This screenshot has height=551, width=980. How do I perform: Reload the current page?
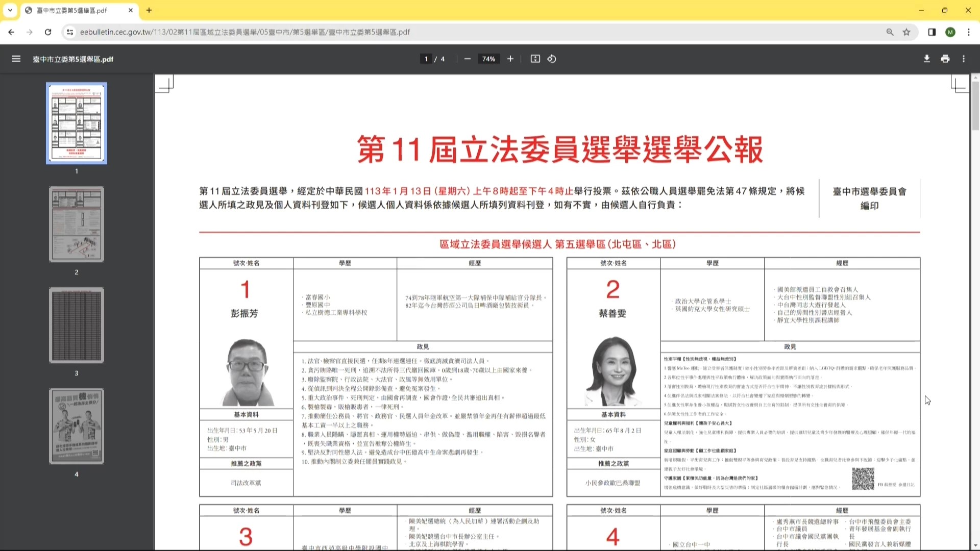click(x=48, y=32)
